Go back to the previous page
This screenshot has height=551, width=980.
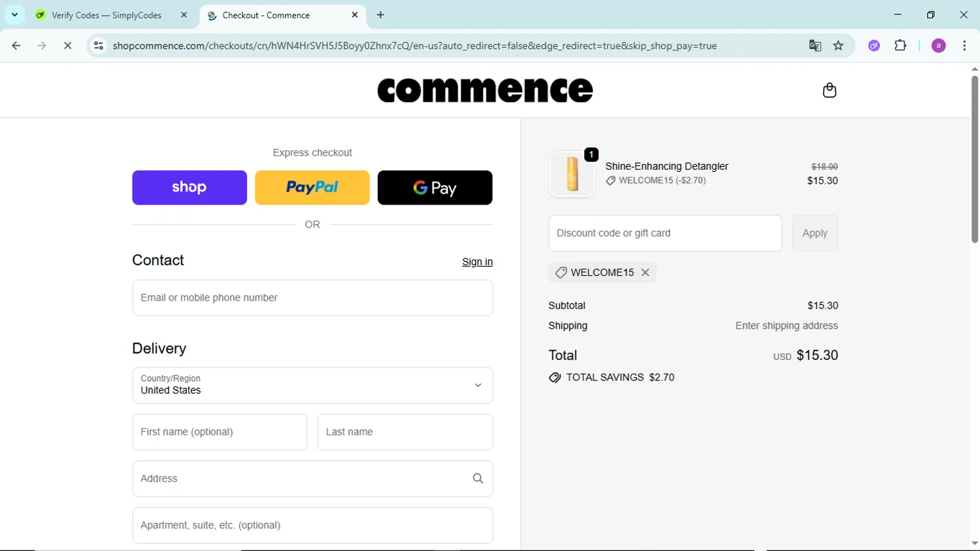click(x=16, y=46)
